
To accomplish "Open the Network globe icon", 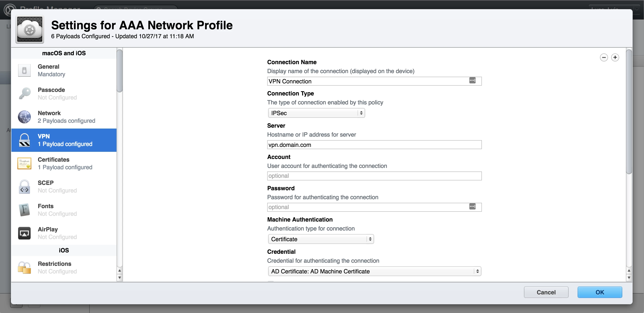I will pos(24,117).
